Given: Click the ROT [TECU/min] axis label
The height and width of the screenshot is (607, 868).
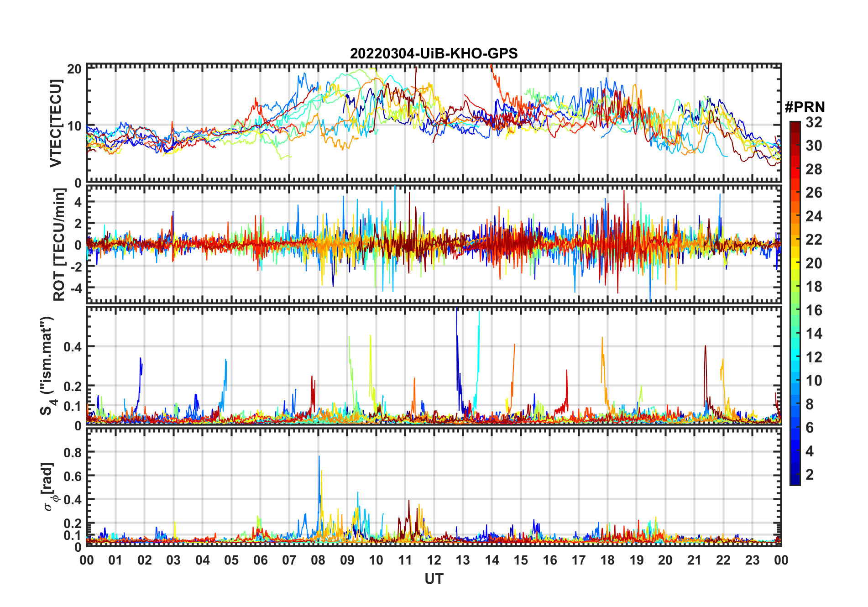Looking at the screenshot, I should [x=59, y=245].
